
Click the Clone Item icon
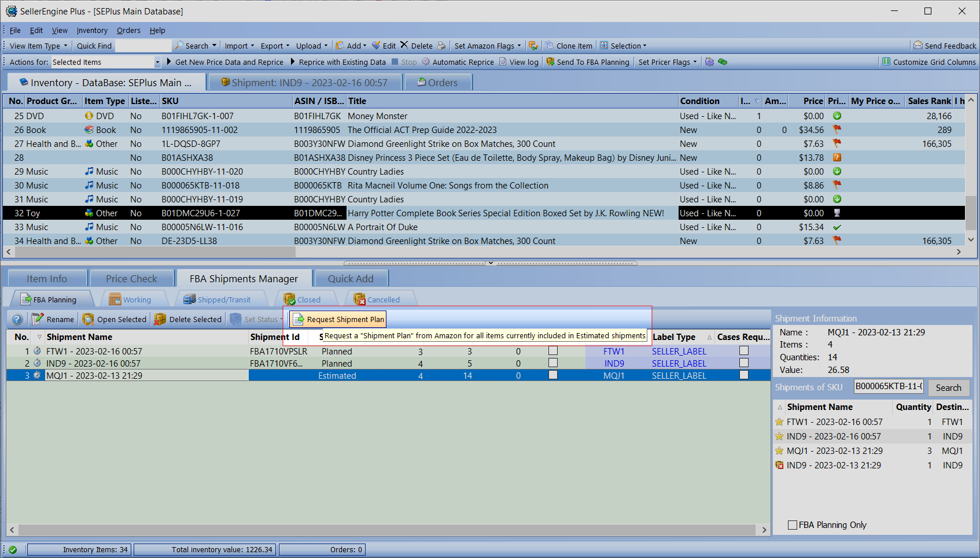[x=548, y=46]
